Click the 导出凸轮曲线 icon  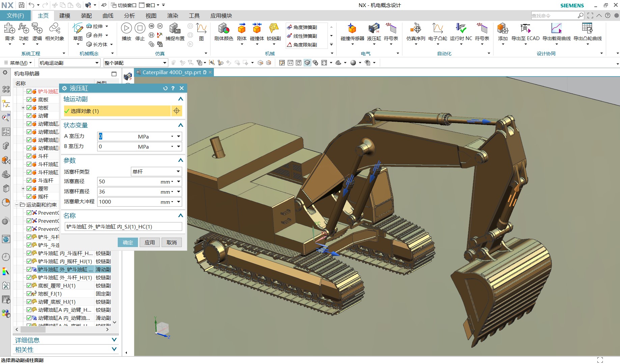click(x=587, y=28)
